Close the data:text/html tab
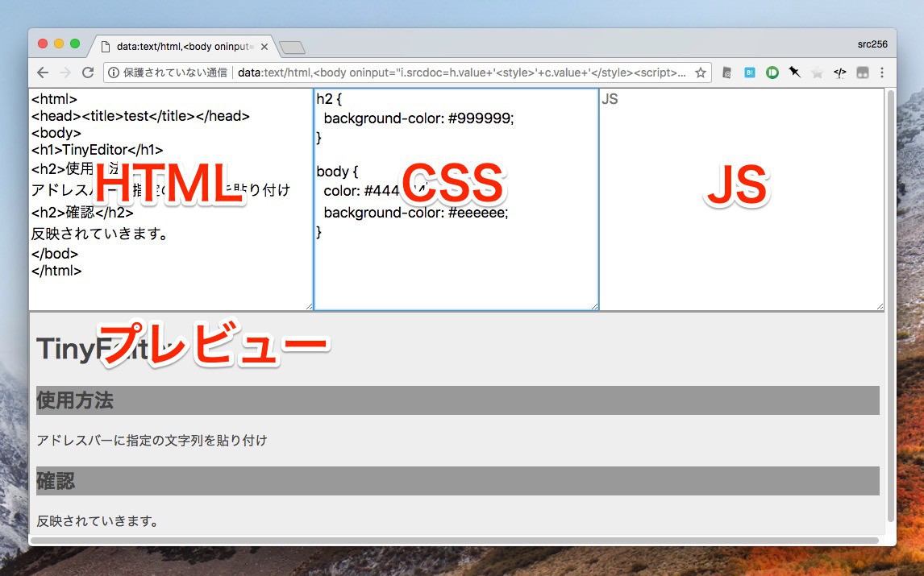Image resolution: width=924 pixels, height=576 pixels. (x=264, y=47)
